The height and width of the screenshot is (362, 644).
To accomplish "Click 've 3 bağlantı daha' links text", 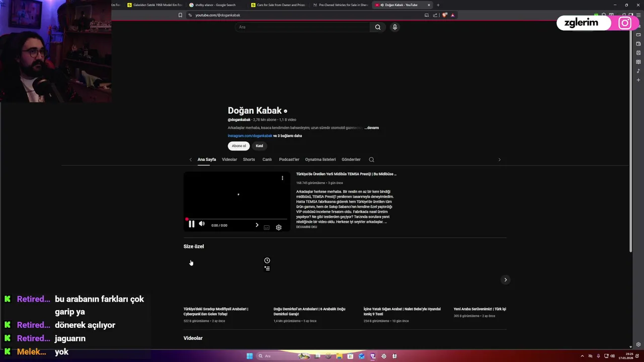I will 288,136.
